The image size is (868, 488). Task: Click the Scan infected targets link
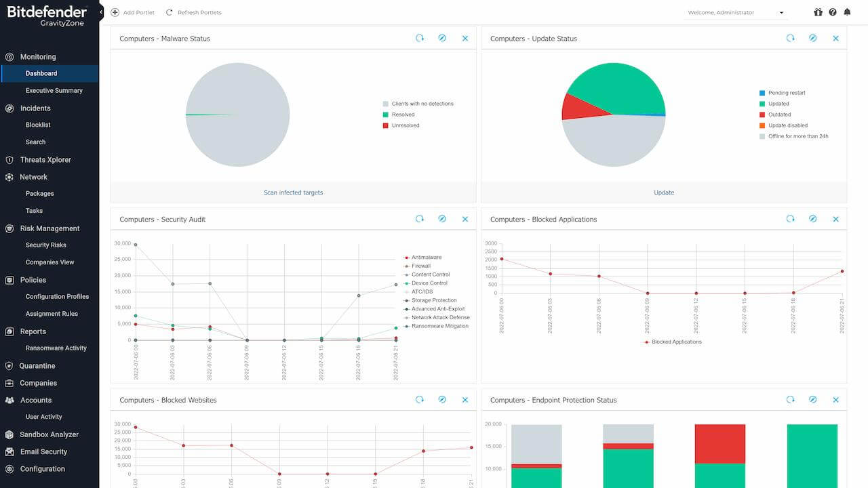coord(294,192)
